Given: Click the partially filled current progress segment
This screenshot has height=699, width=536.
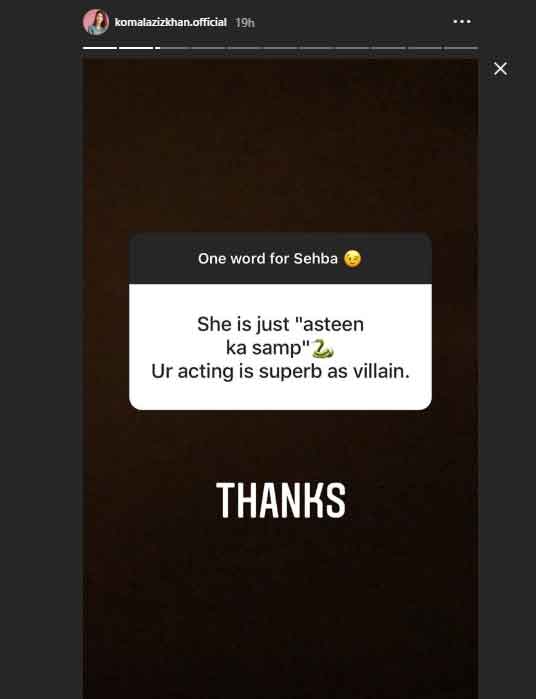Looking at the screenshot, I should pyautogui.click(x=172, y=47).
